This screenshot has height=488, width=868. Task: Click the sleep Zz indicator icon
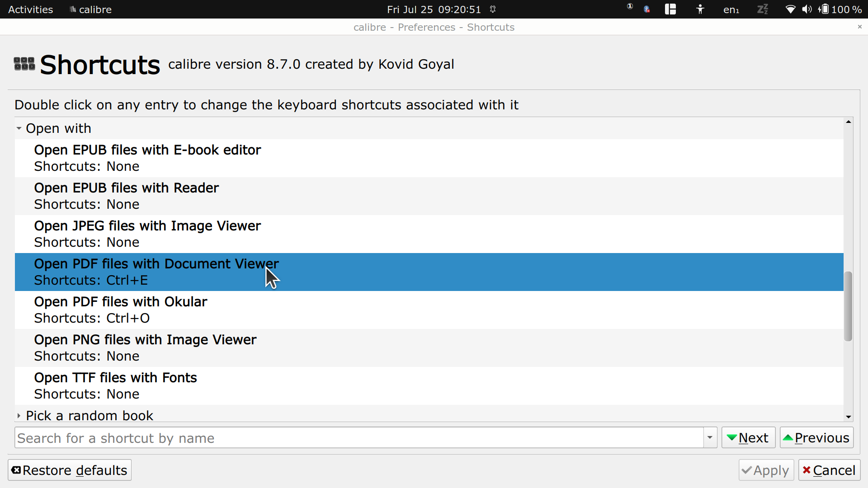[763, 9]
